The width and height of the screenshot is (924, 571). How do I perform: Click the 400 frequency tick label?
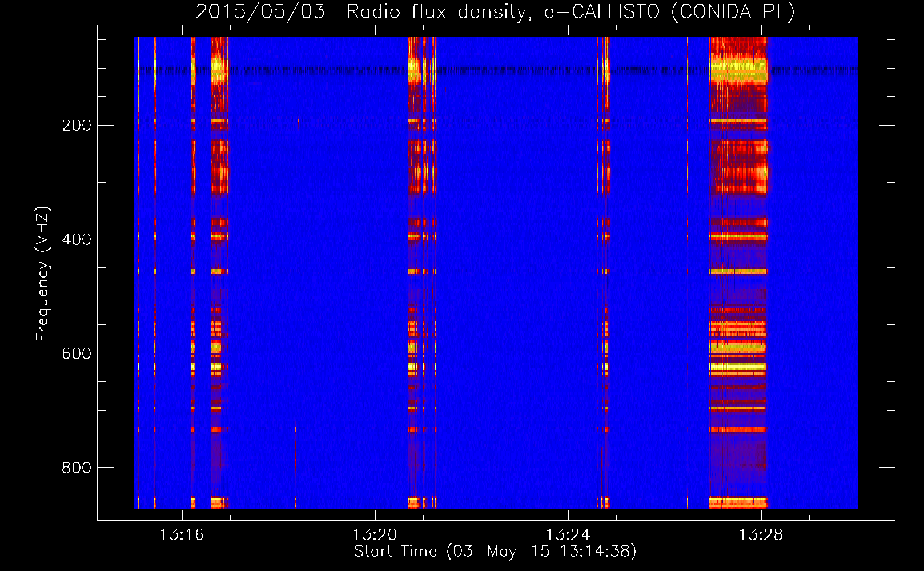coord(77,239)
